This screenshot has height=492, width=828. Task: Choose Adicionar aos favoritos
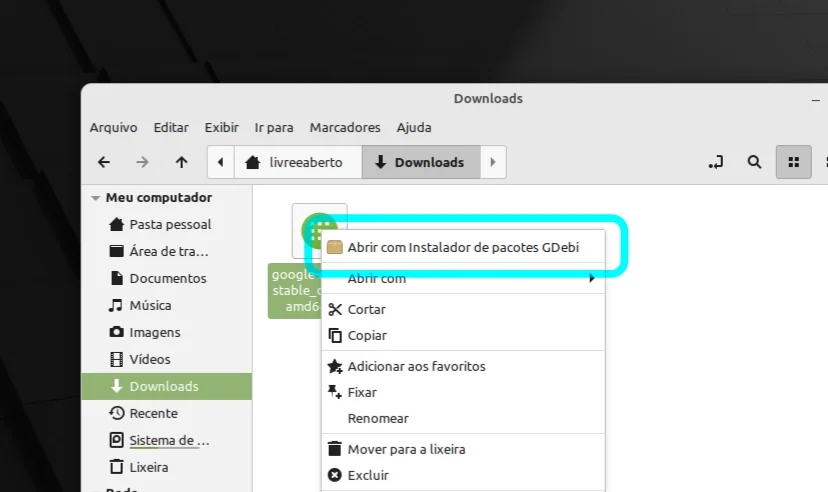coord(463,366)
